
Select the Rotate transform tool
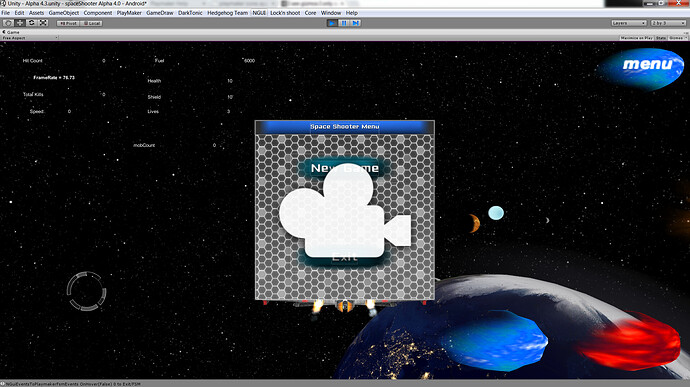pos(31,23)
